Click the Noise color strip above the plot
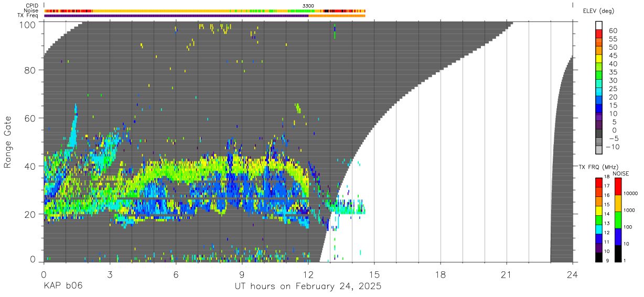 205,10
